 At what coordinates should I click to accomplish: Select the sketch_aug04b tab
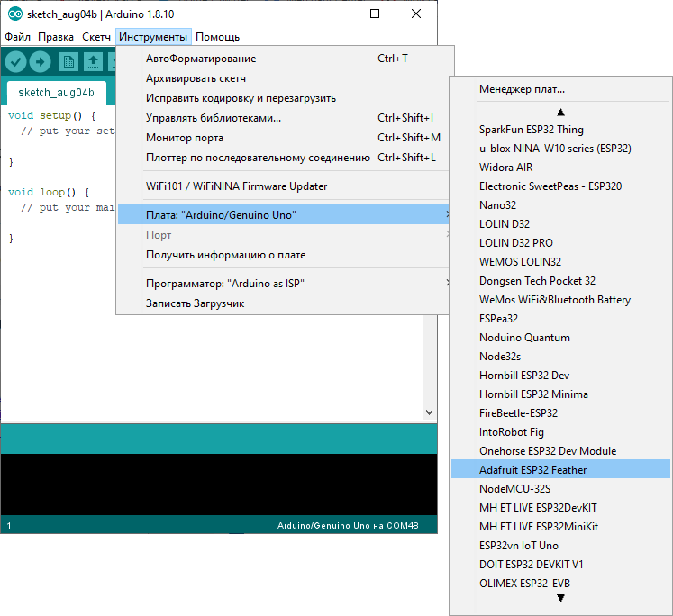[56, 93]
